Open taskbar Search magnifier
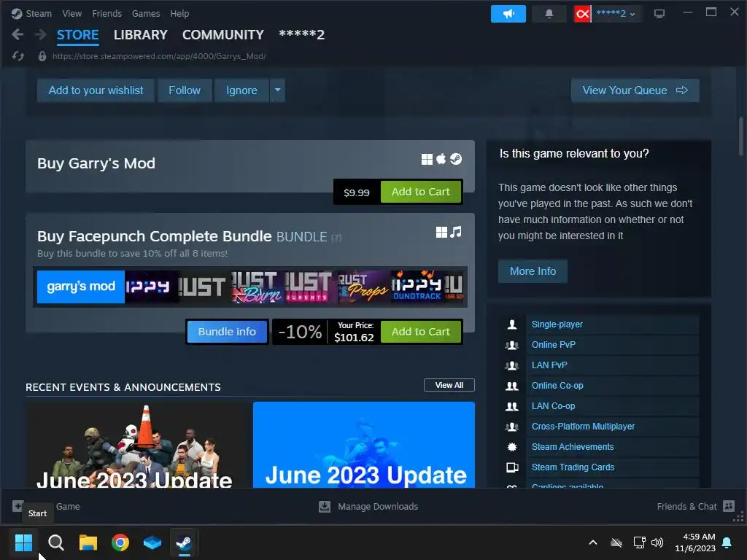 55,542
